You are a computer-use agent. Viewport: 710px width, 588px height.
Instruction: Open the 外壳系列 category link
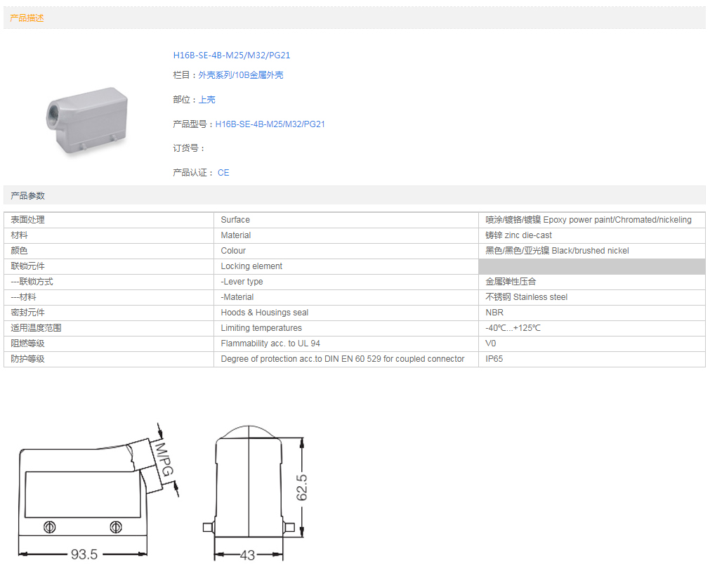[x=215, y=75]
